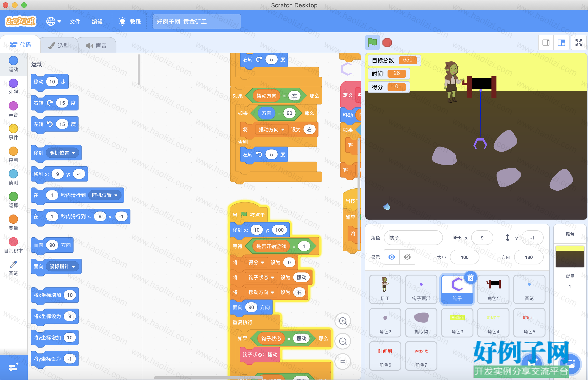Click the green flag to start
This screenshot has height=380, width=588.
[372, 43]
